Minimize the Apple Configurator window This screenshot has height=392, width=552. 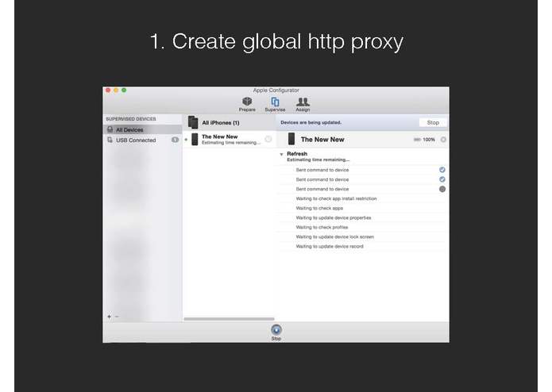click(x=116, y=90)
